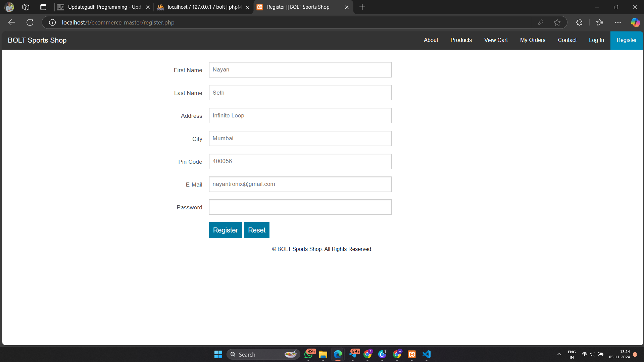Image resolution: width=644 pixels, height=362 pixels.
Task: Click the password key icon in address bar
Action: (541, 22)
